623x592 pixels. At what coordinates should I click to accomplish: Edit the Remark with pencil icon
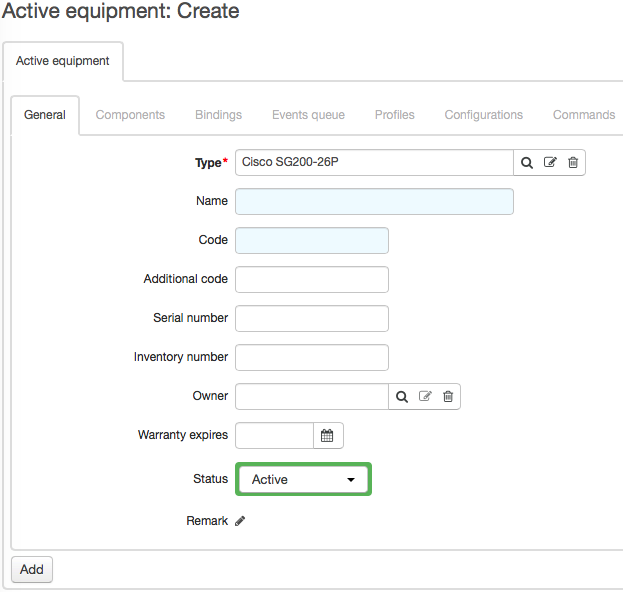coord(240,521)
